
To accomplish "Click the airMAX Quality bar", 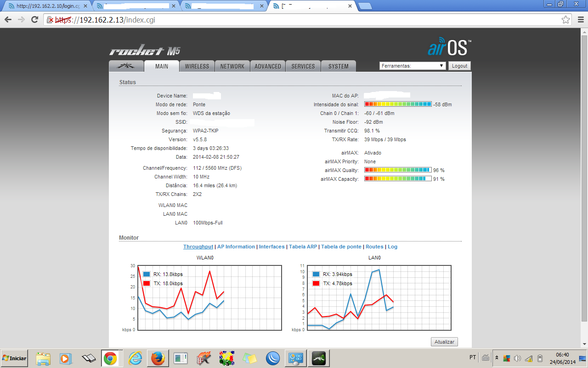I will tap(398, 170).
